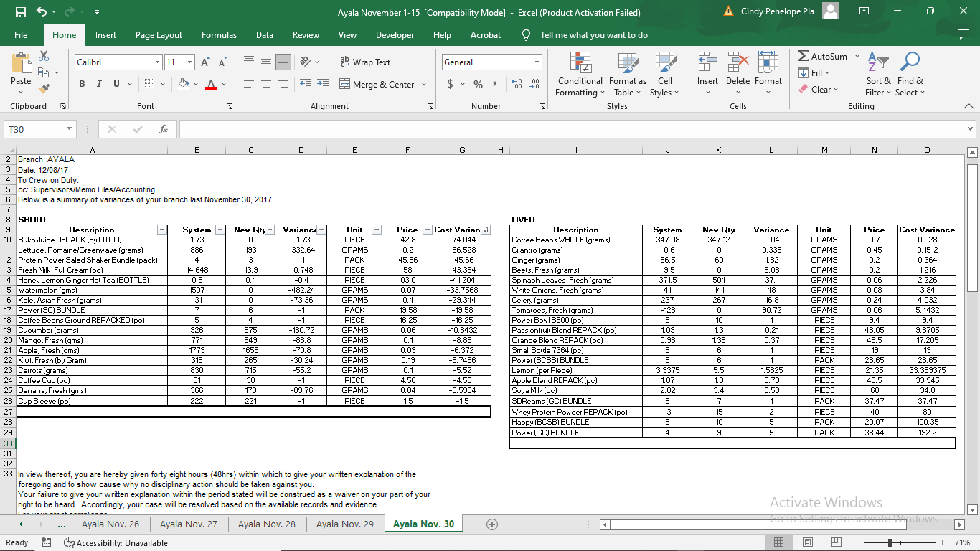
Task: Switch to the Developer ribbon tab
Action: click(x=395, y=35)
